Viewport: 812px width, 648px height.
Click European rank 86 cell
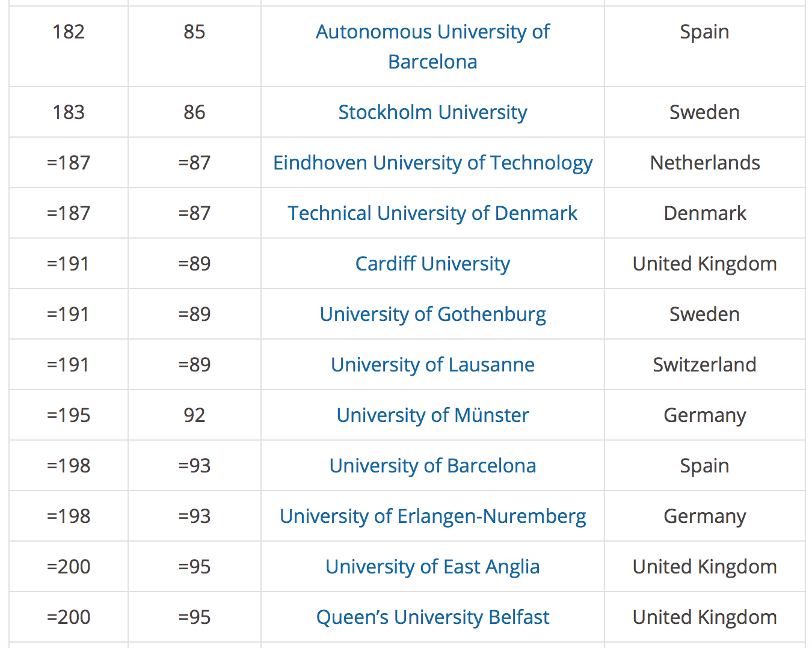pos(194,112)
